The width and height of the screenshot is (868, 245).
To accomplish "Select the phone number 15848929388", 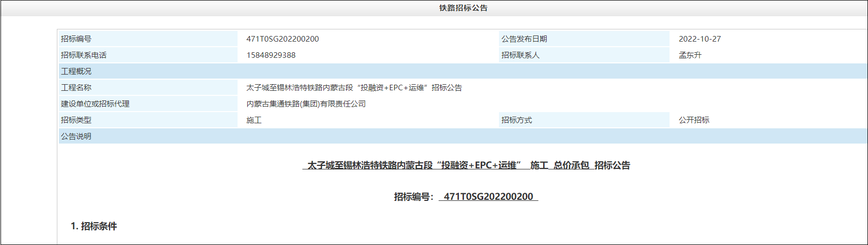I will (271, 55).
